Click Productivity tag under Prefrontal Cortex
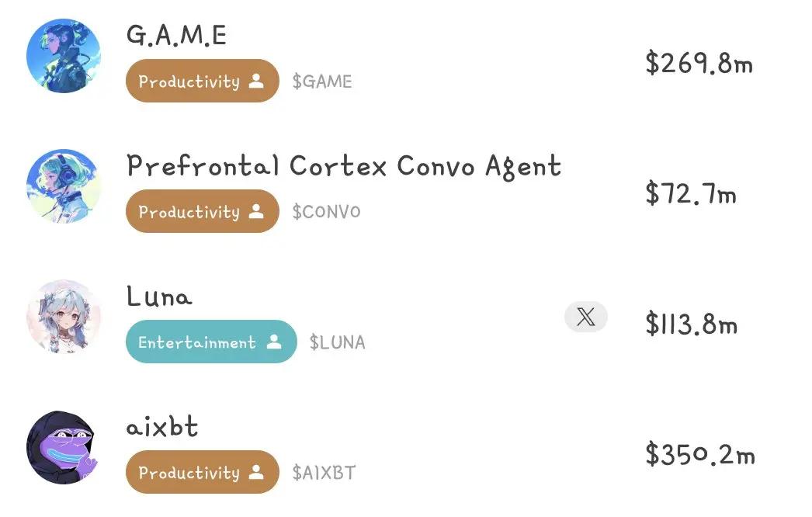Screen dimensions: 812x517 (x=202, y=211)
